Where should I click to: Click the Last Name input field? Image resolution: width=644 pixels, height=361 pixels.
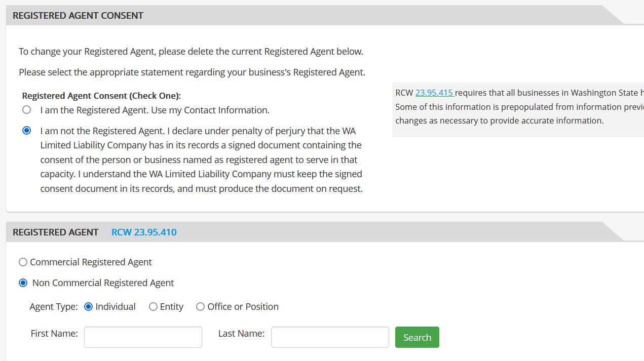click(x=330, y=337)
